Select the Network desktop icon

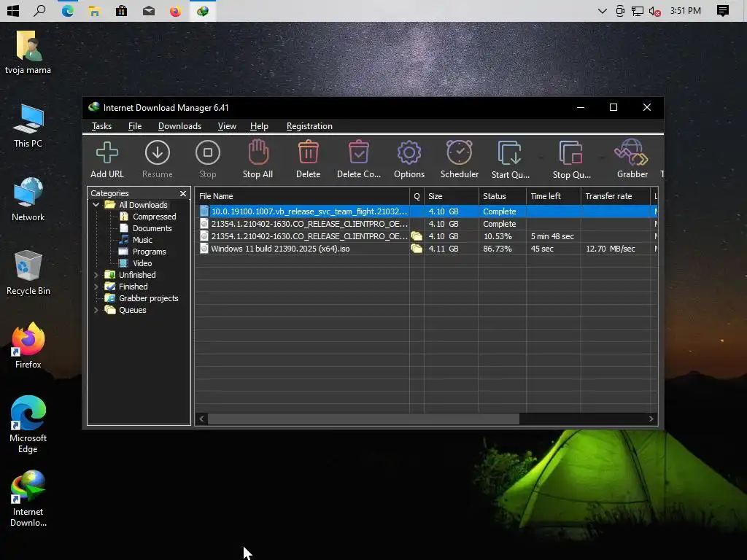[x=28, y=199]
